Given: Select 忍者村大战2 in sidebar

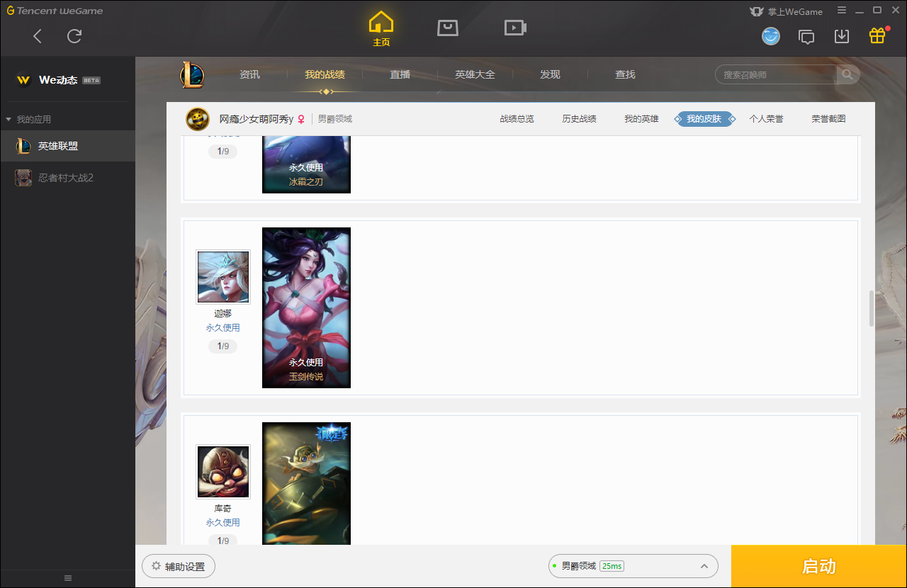Looking at the screenshot, I should 67,178.
